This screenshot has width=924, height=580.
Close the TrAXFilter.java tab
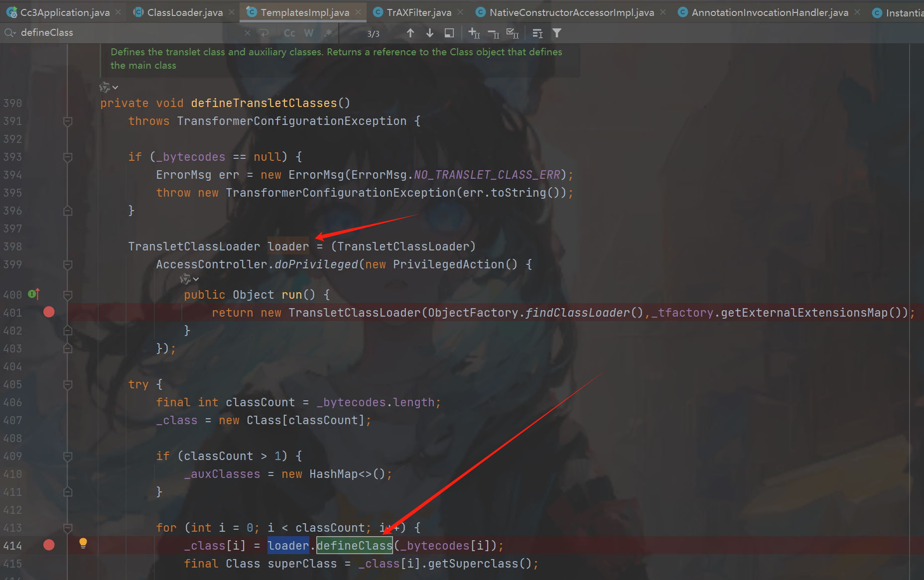coord(460,12)
